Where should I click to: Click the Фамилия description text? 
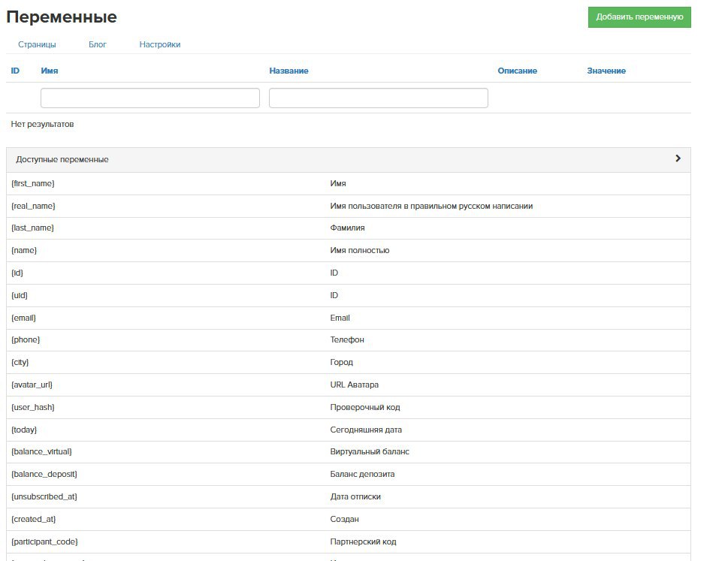[347, 228]
